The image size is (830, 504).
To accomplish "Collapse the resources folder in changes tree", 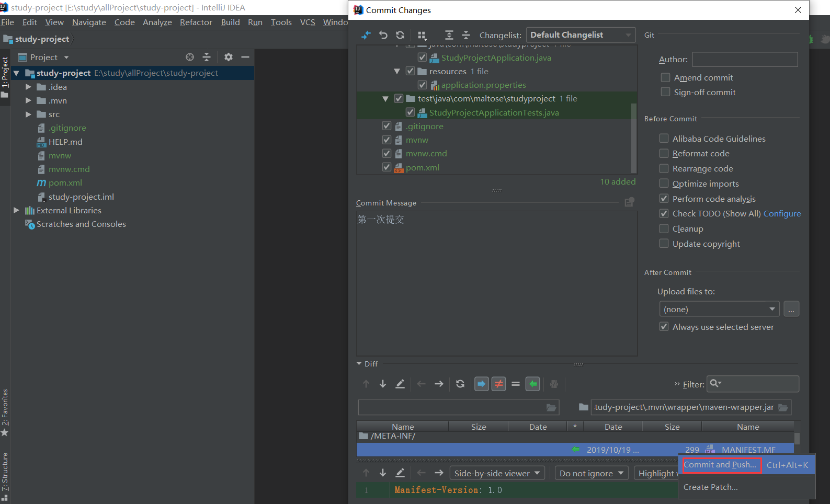I will [397, 71].
